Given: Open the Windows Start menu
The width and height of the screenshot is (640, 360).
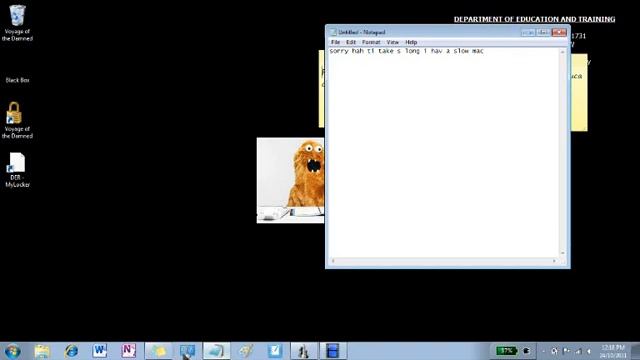Looking at the screenshot, I should tap(12, 351).
